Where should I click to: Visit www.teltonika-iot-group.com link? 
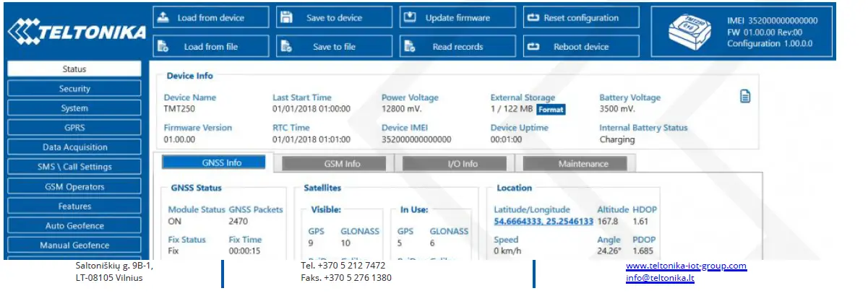pos(686,266)
